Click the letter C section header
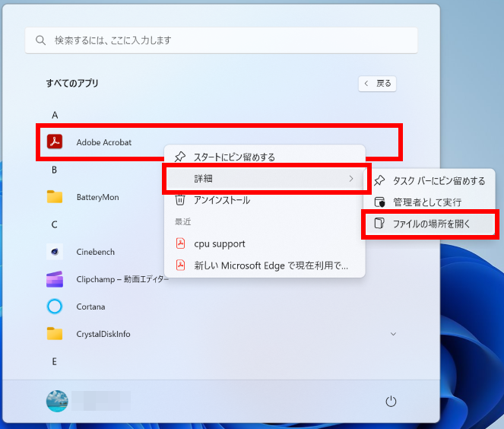The image size is (504, 429). [54, 224]
